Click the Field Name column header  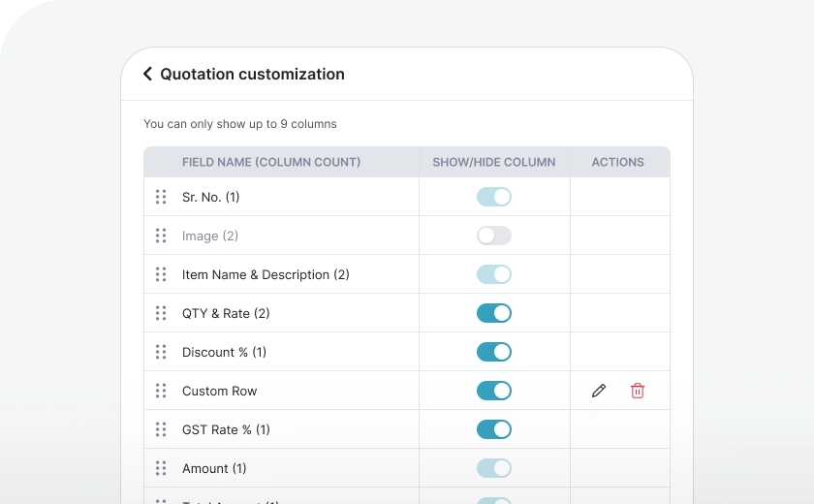[271, 162]
